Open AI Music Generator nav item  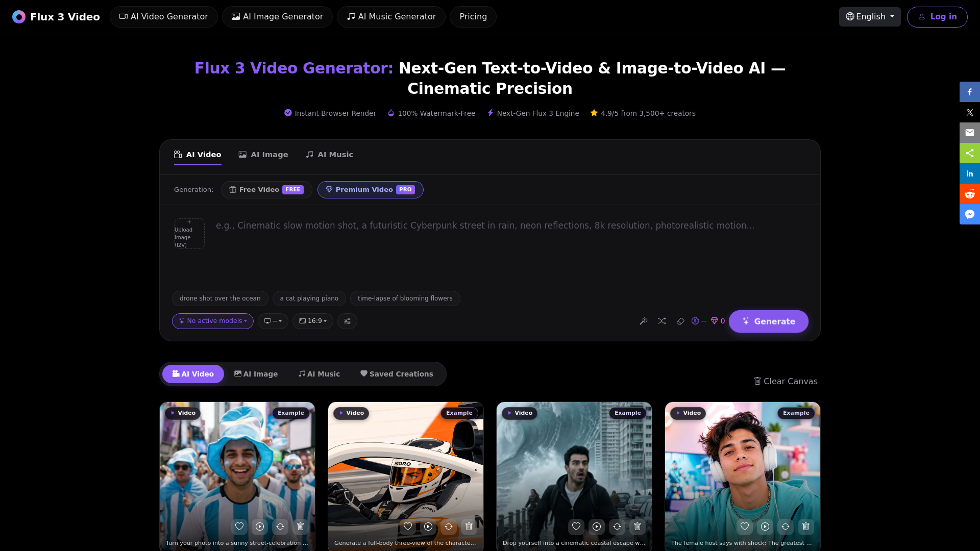point(391,17)
